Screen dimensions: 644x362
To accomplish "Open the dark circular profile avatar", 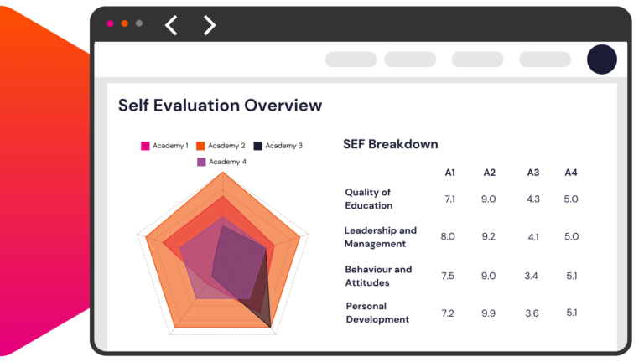I will pyautogui.click(x=601, y=59).
